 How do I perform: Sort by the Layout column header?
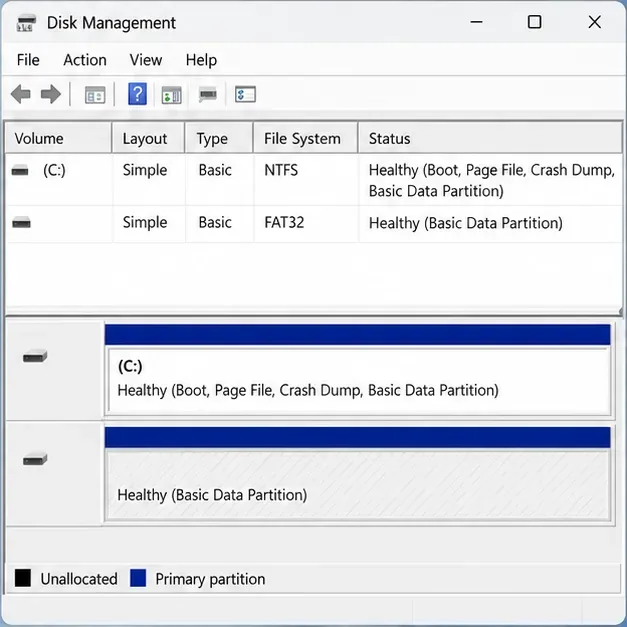[x=148, y=138]
